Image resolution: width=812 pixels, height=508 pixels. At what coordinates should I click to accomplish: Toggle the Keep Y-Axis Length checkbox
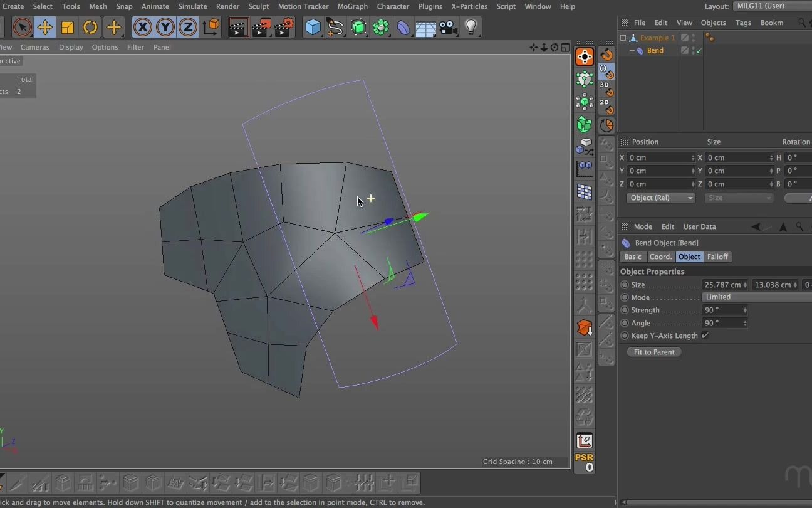706,336
